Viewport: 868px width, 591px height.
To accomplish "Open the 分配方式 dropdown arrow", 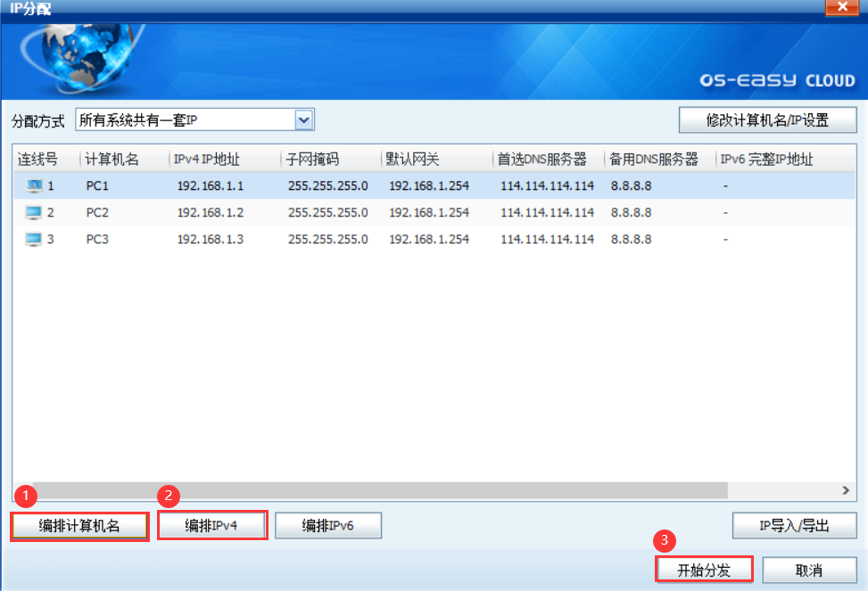I will [x=304, y=119].
